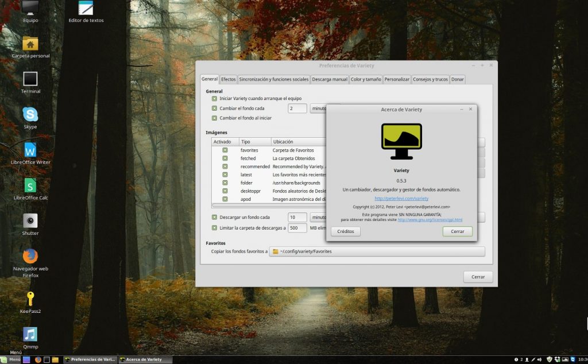The image size is (588, 364).
Task: Disable the 'favorites' image source checkbox
Action: (225, 150)
